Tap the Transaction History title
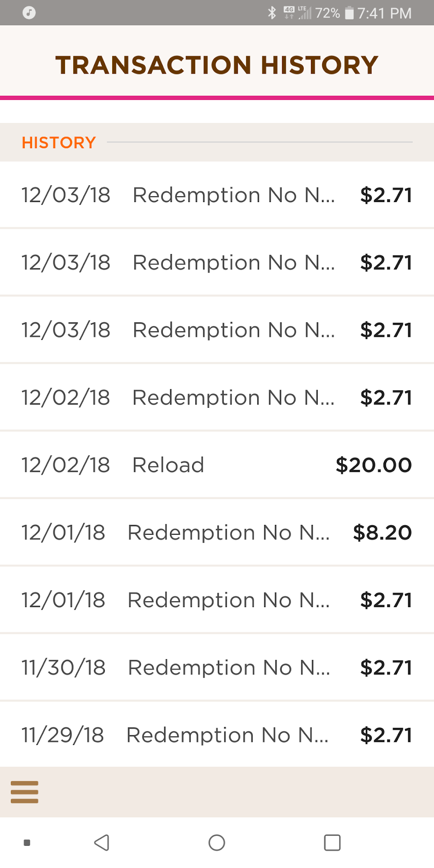The height and width of the screenshot is (868, 434). 217,65
